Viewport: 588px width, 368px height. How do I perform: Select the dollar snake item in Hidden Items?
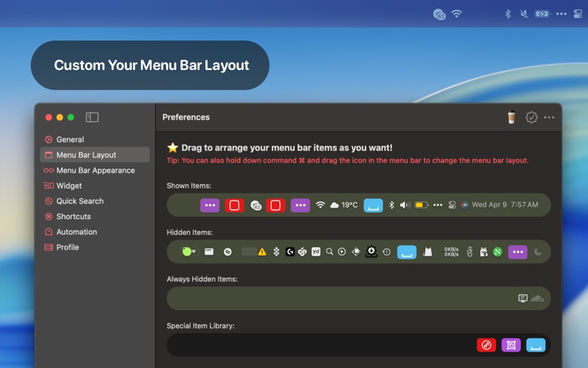[x=470, y=252]
